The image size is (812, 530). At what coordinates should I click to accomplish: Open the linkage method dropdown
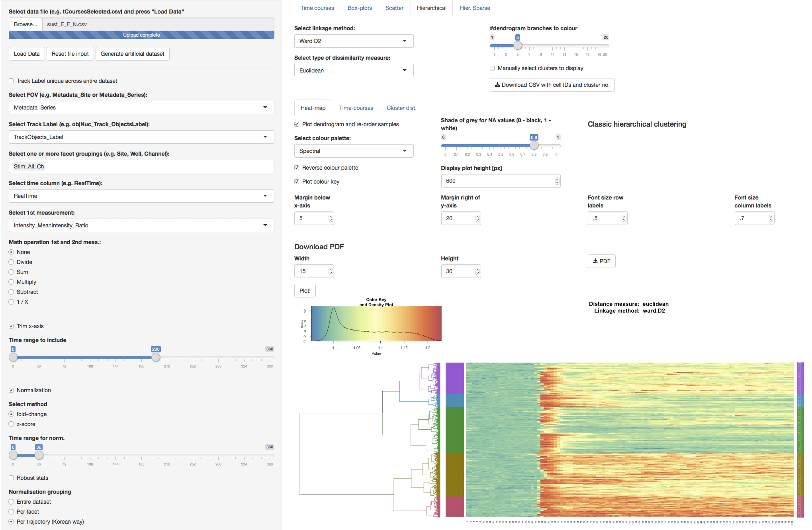coord(354,41)
